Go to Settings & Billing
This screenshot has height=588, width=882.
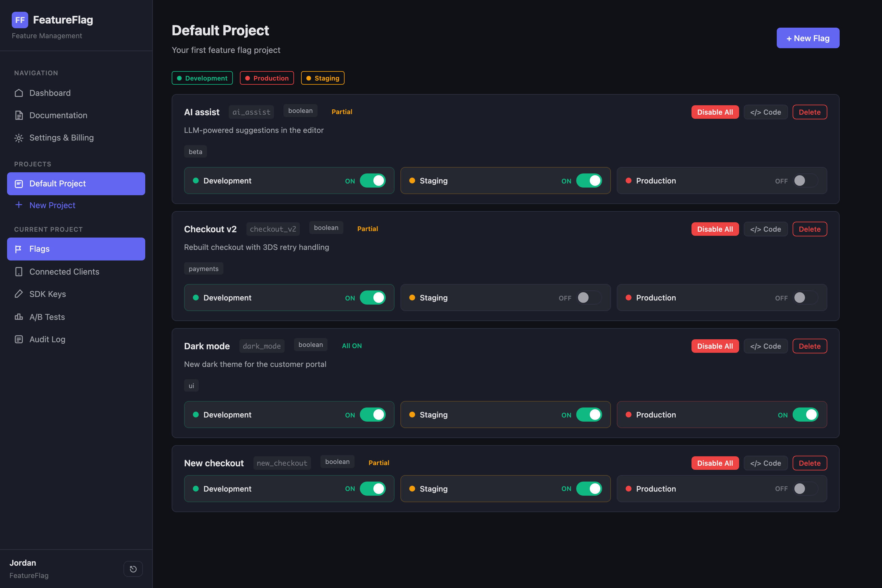(76, 138)
